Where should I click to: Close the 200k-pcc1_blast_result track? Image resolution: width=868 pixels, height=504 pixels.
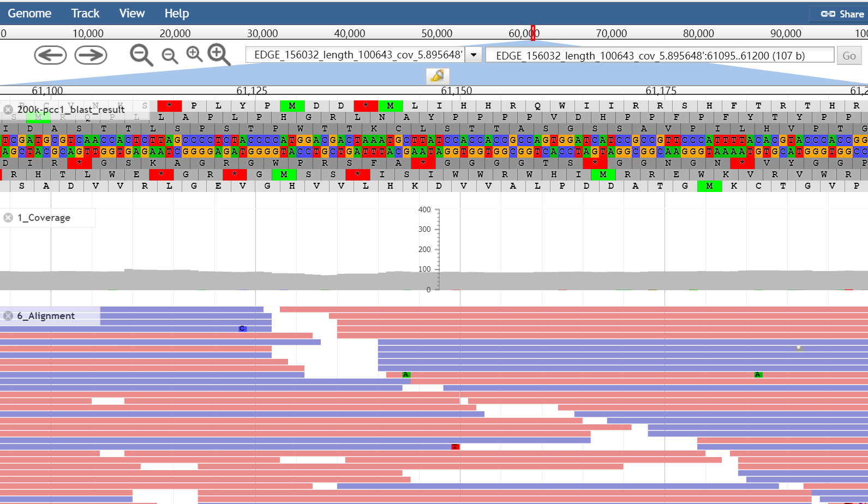point(8,110)
